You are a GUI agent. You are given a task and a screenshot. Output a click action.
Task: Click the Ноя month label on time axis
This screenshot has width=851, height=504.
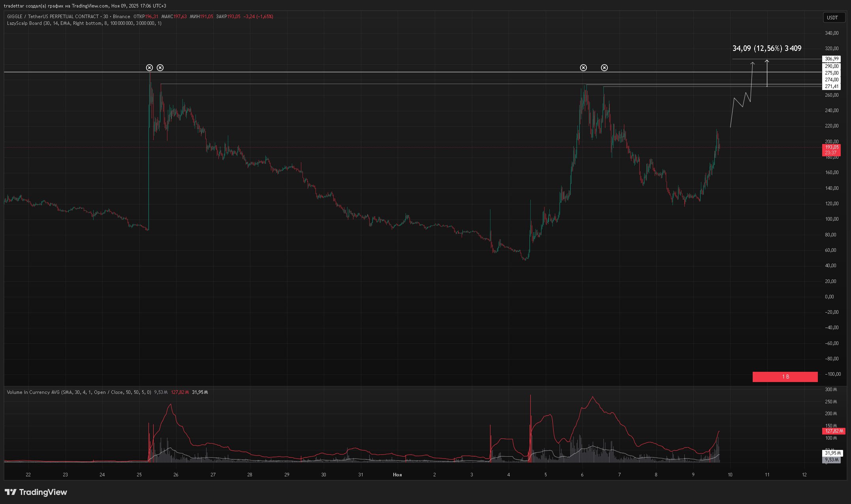pos(397,475)
